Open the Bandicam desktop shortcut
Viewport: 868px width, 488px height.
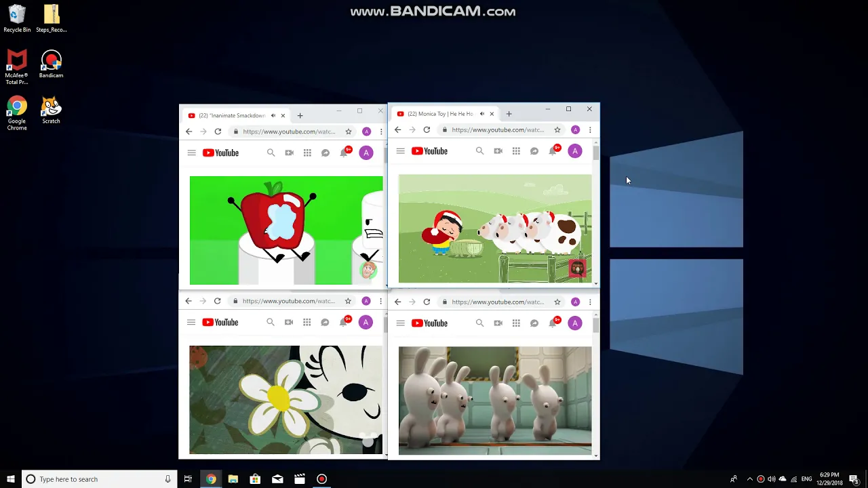pyautogui.click(x=51, y=65)
